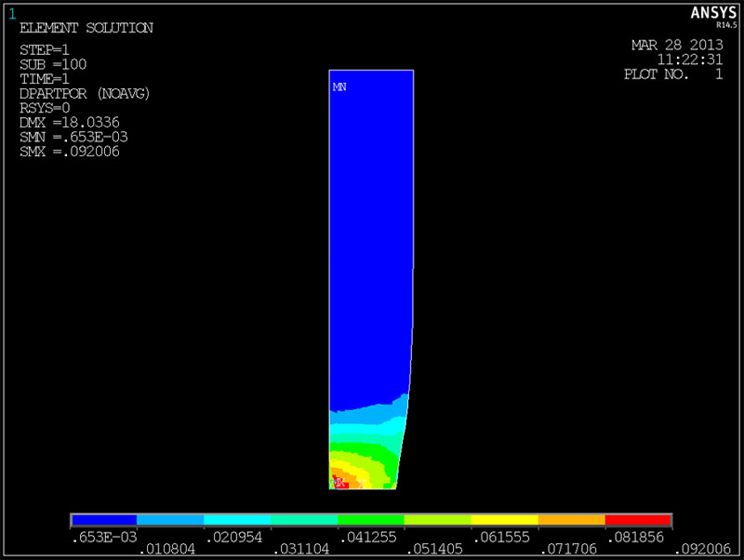Click the STEP=1 label
Viewport: 744px width, 560px height.
[x=44, y=50]
